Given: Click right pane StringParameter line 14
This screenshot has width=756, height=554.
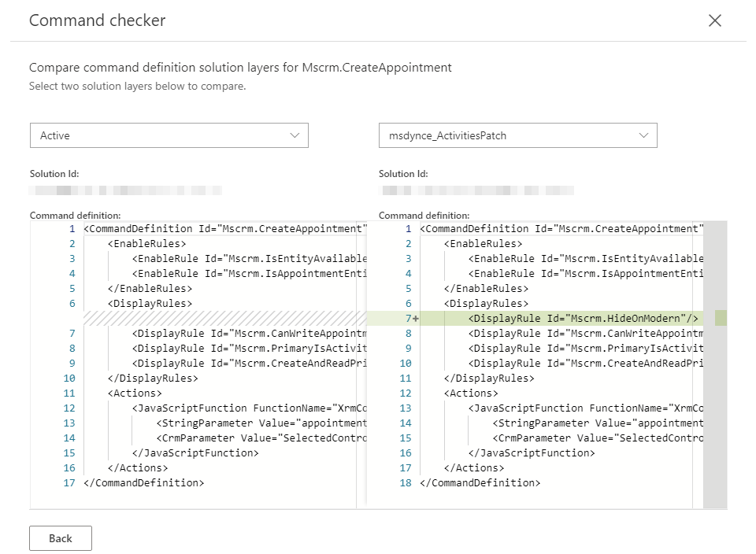Looking at the screenshot, I should tap(598, 423).
